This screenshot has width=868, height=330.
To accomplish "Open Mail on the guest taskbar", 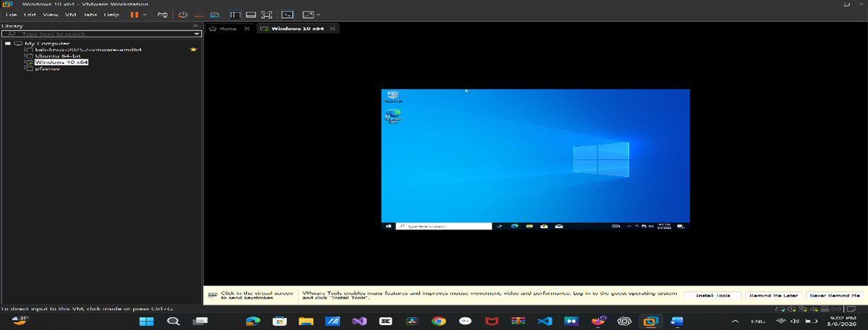I will [x=559, y=227].
